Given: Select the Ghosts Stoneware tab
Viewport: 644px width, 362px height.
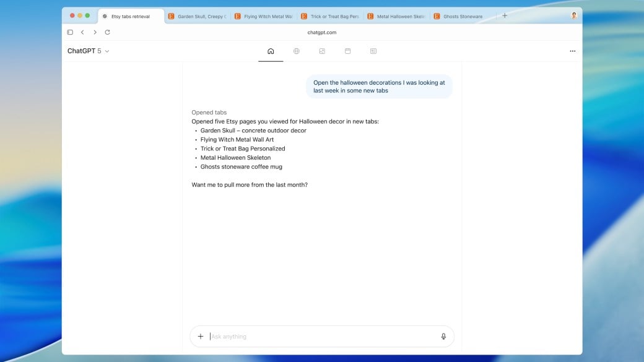Looking at the screenshot, I should point(461,17).
